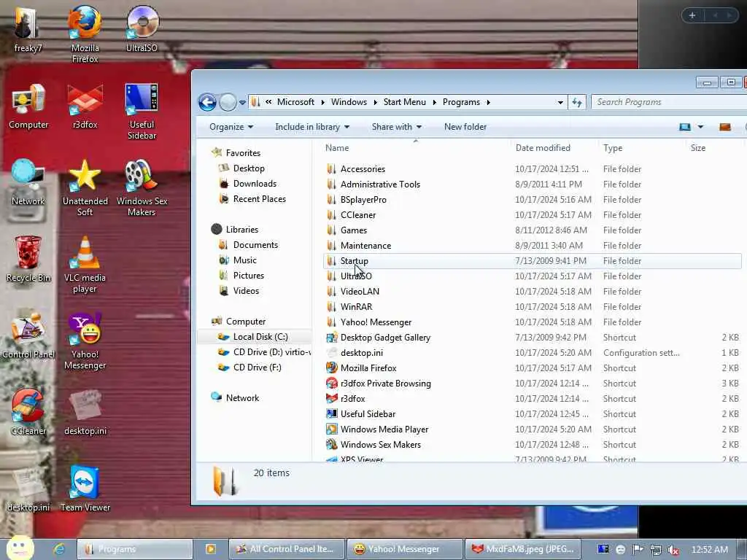Go back with the Explorer back arrow
Viewport: 747px width, 560px height.
click(x=207, y=102)
